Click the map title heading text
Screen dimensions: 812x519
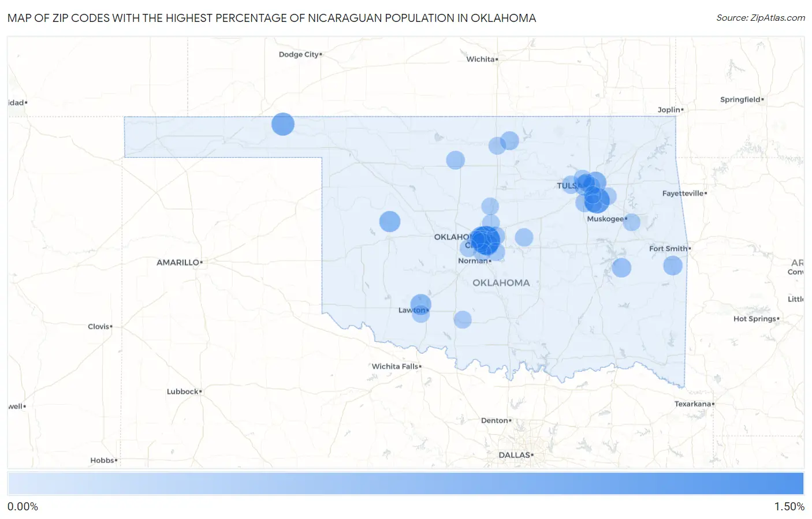pos(271,18)
